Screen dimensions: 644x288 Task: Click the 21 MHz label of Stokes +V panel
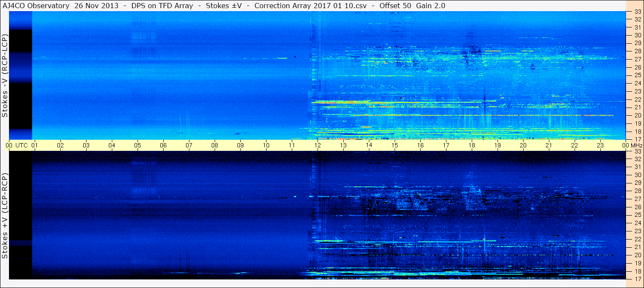tap(638, 247)
